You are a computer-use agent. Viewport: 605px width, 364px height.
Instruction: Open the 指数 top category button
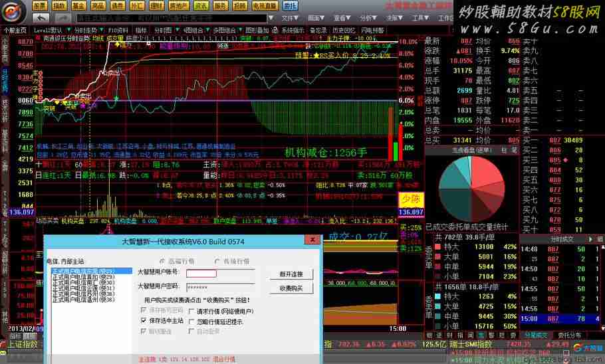point(59,5)
